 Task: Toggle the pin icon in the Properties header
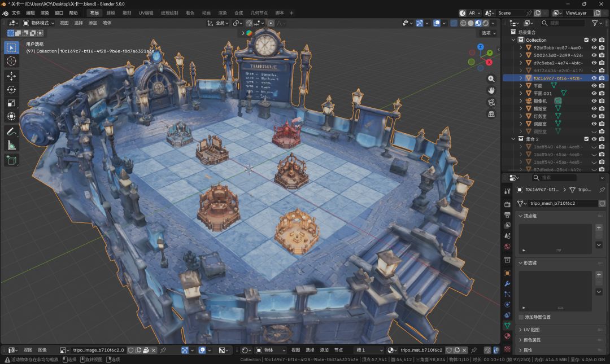[602, 190]
